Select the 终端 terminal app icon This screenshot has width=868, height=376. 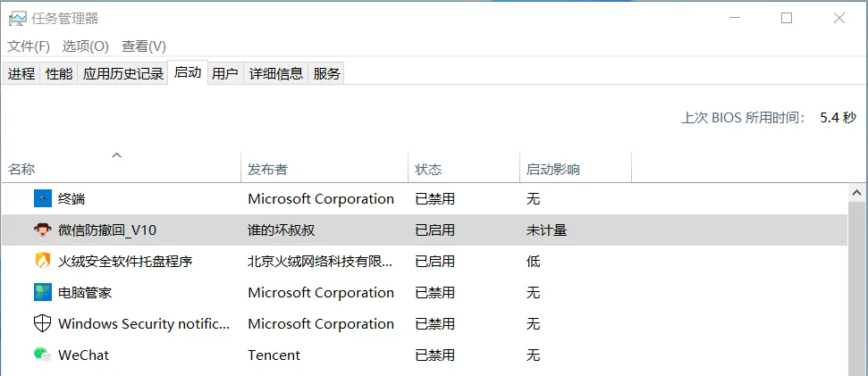43,198
